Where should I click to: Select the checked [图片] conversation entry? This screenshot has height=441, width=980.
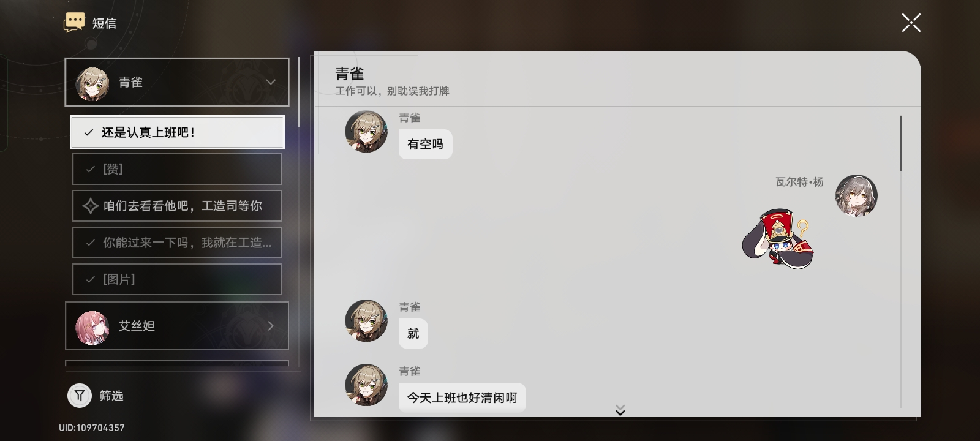pyautogui.click(x=177, y=279)
